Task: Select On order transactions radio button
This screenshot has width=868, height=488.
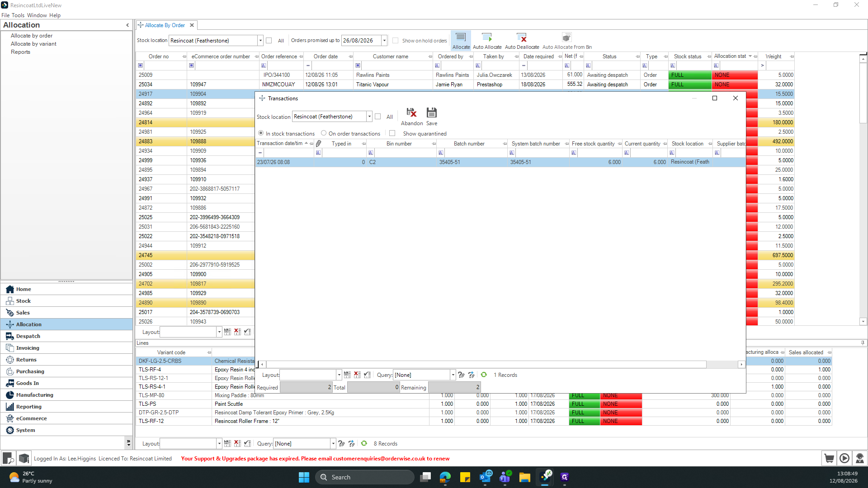Action: 324,133
